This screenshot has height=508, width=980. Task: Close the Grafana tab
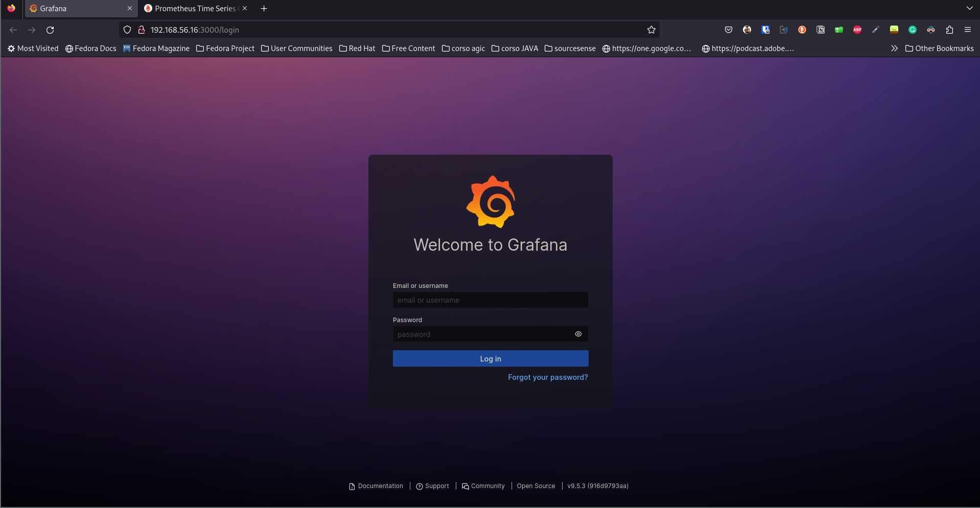[130, 8]
